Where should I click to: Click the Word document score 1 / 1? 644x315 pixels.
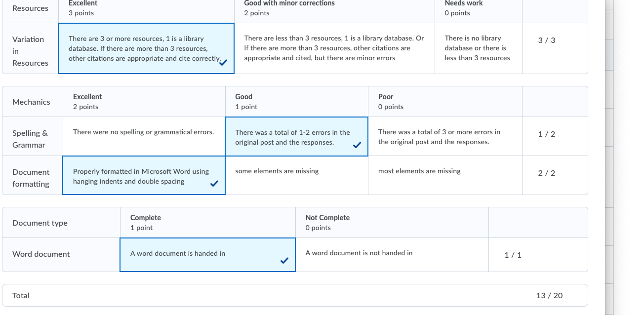pos(513,255)
